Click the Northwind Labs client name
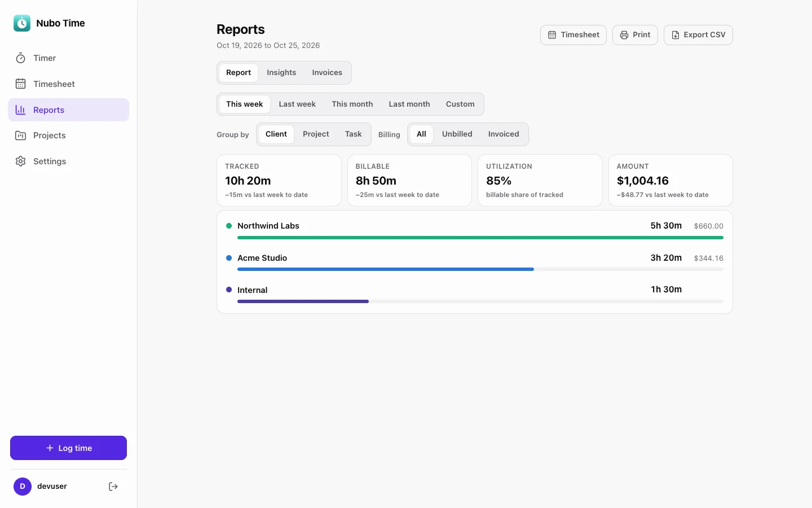The height and width of the screenshot is (508, 812). [x=268, y=226]
